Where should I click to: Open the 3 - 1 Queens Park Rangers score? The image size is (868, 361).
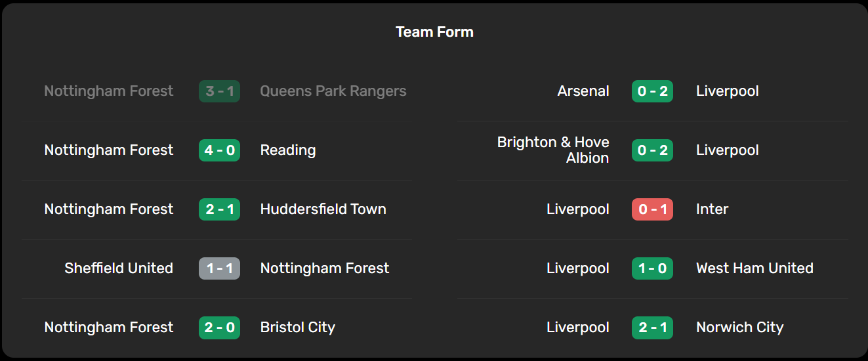point(219,91)
